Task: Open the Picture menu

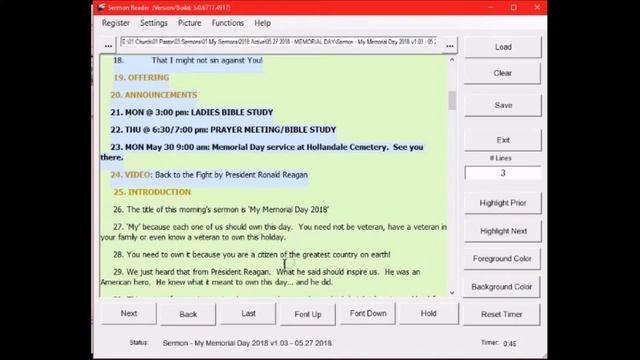Action: [x=189, y=23]
